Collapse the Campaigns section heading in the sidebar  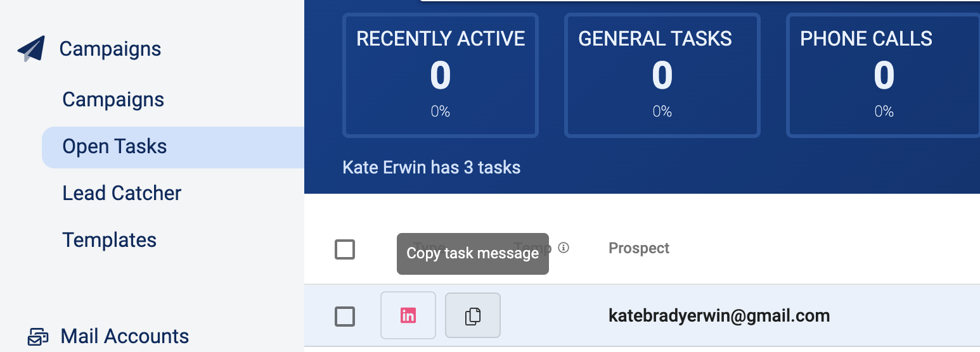110,49
